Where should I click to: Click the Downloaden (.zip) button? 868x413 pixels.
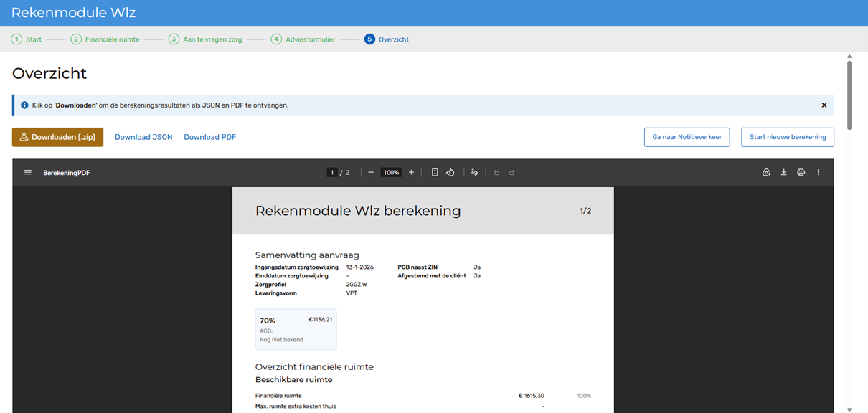57,137
